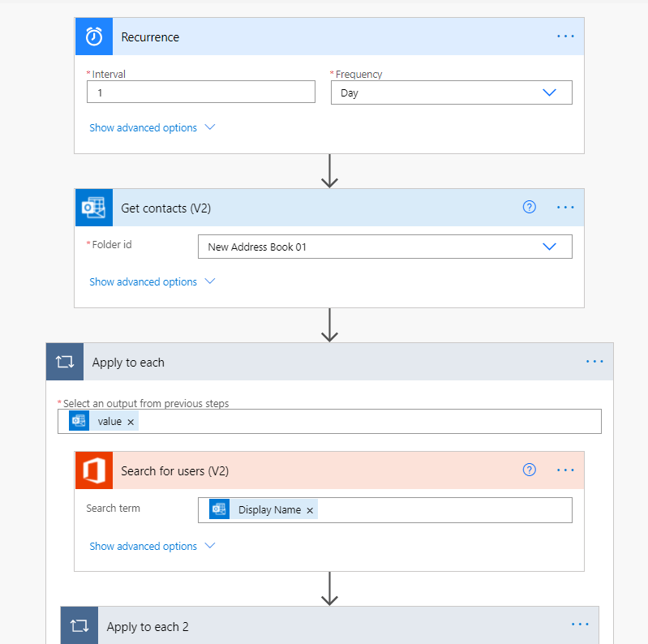
Task: Click the Search for users Office icon
Action: [94, 470]
